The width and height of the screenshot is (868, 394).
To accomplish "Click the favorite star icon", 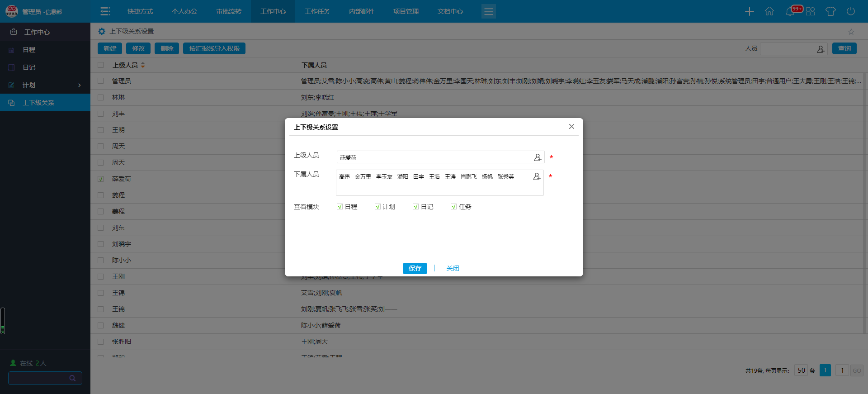I will click(851, 32).
